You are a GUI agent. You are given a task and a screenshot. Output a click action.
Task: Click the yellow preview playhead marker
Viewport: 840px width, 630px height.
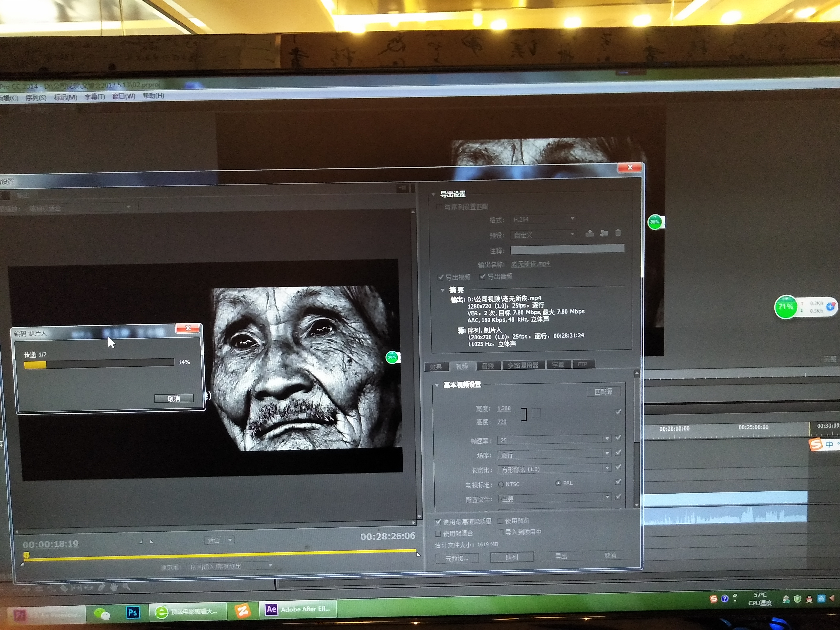click(26, 555)
